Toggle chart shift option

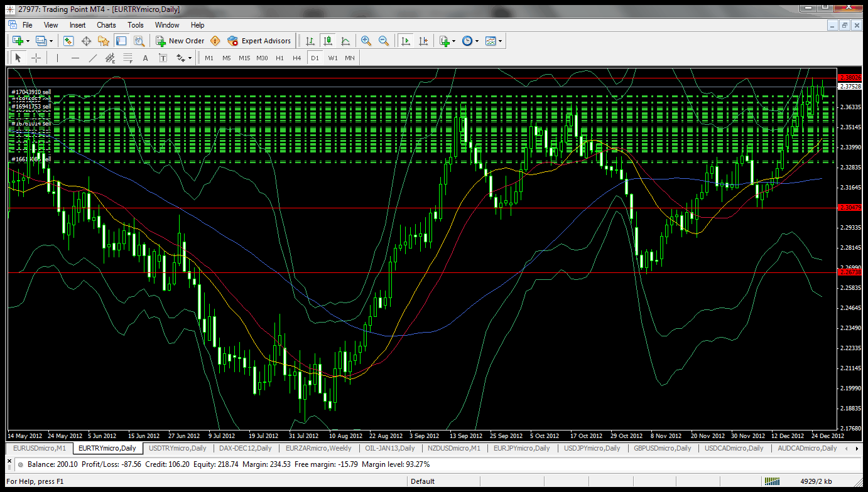423,41
